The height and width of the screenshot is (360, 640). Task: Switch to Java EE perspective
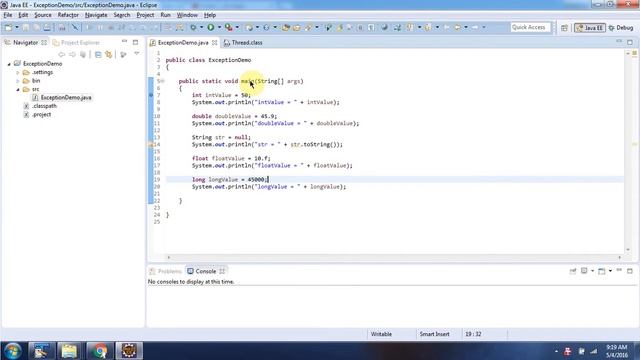[589, 28]
